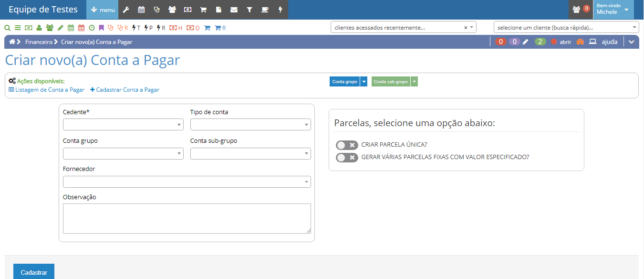644x279 pixels.
Task: Expand the Tipo de conta dropdown
Action: (250, 125)
